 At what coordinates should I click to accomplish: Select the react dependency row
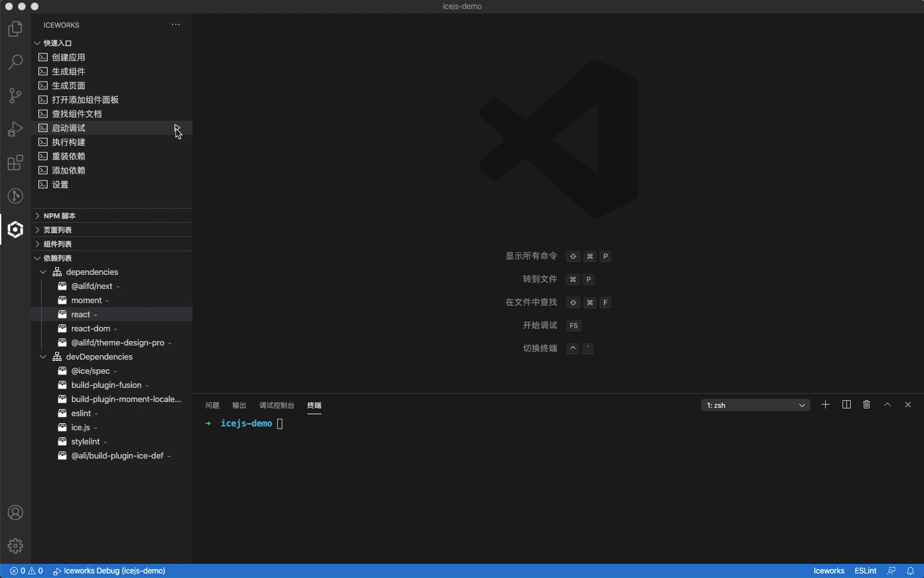(x=112, y=315)
